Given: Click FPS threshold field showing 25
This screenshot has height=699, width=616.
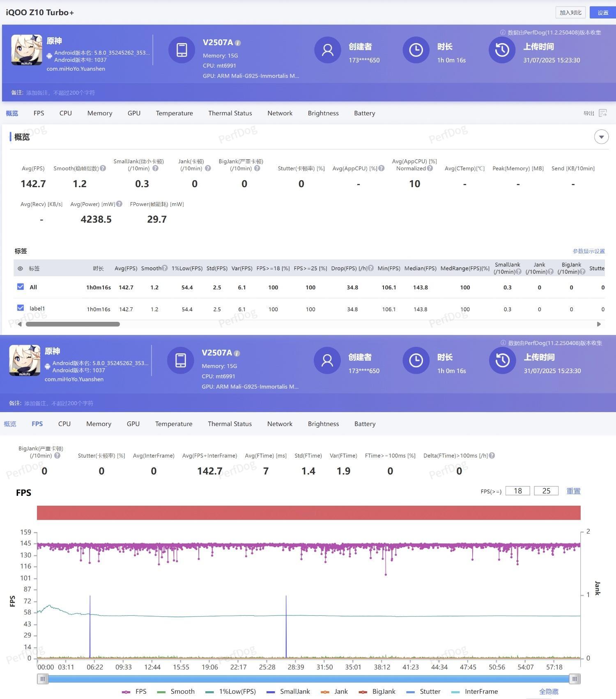Looking at the screenshot, I should (546, 491).
